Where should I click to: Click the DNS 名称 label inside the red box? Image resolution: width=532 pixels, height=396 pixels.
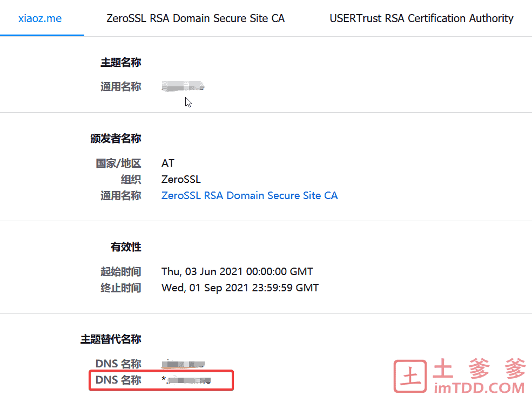118,380
